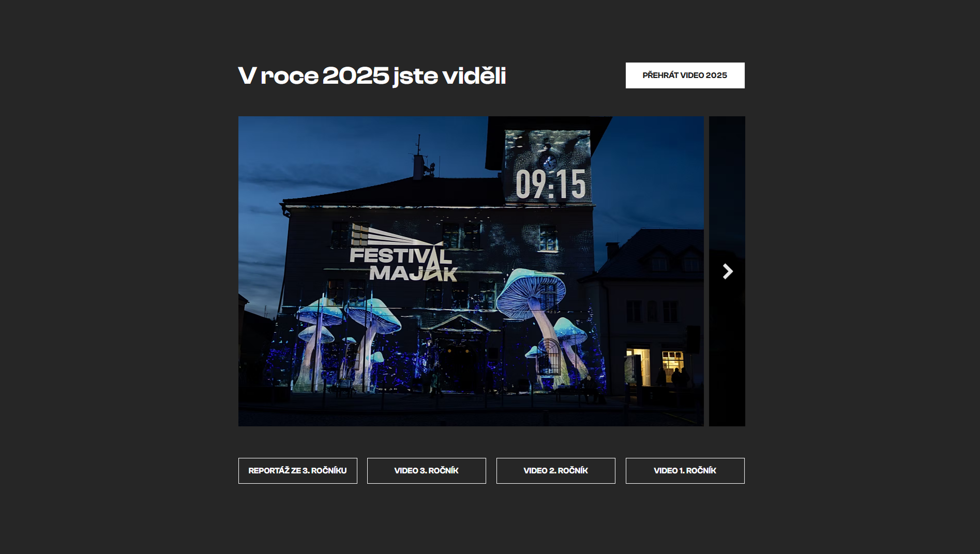The image size is (980, 554).
Task: Click the 09:15 time projected on the tower
Action: pos(551,184)
